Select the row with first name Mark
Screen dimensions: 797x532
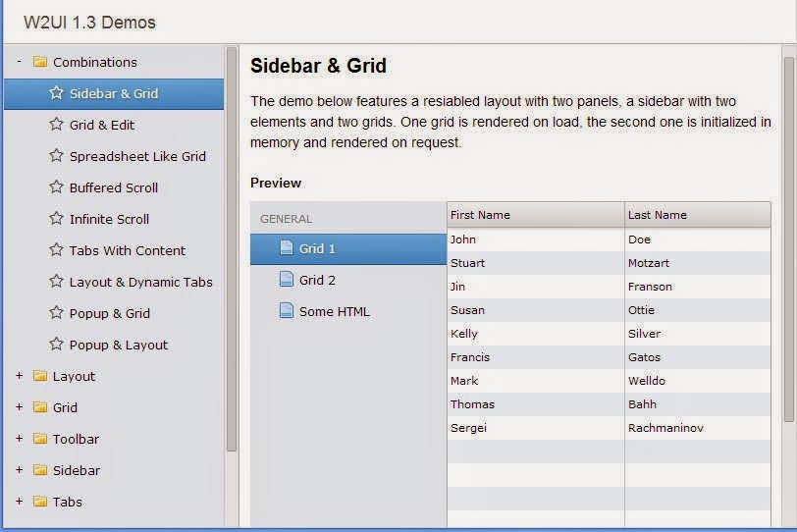pyautogui.click(x=609, y=381)
